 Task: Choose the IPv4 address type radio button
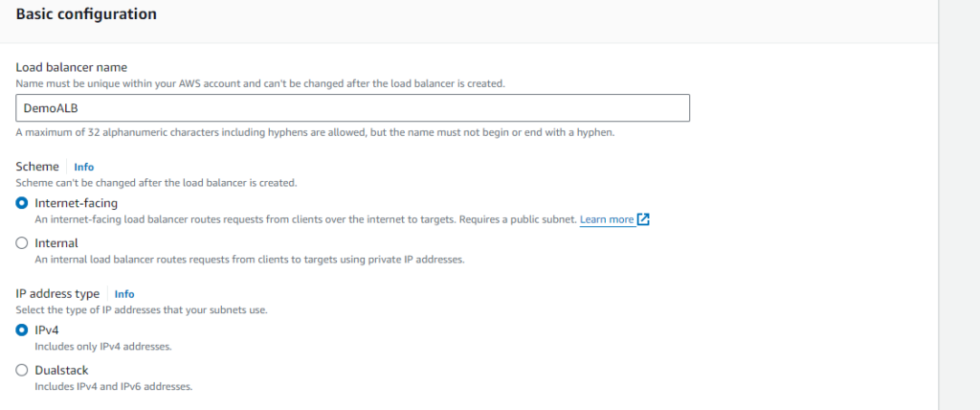(x=22, y=330)
